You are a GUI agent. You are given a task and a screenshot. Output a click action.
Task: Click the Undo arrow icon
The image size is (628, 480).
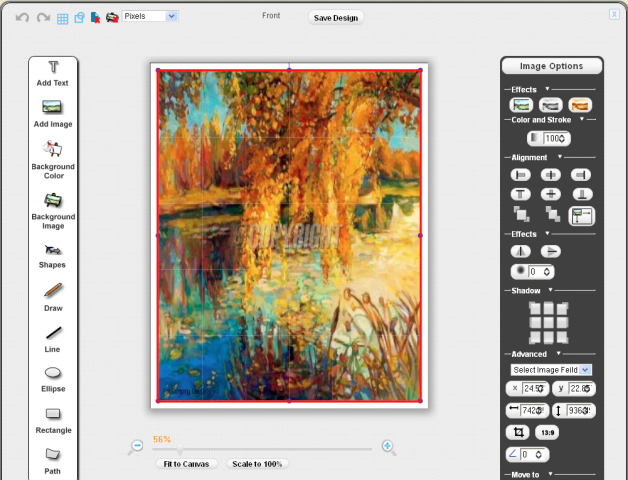(x=22, y=18)
